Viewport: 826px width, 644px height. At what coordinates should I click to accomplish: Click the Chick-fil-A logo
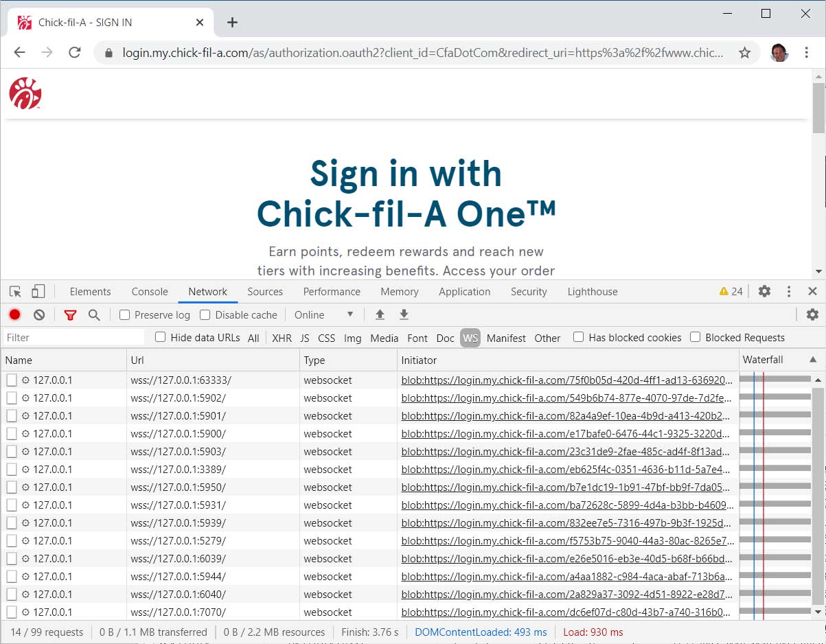click(x=25, y=93)
